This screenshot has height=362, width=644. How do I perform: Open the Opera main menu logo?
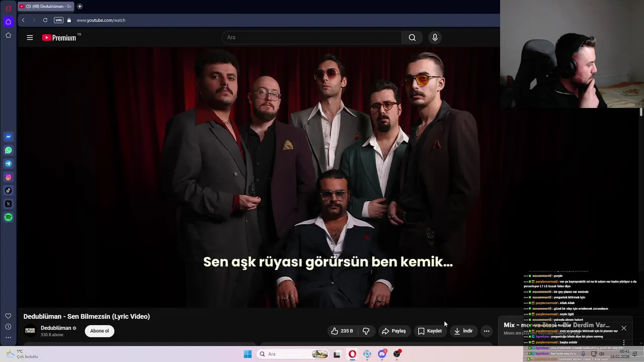point(8,8)
